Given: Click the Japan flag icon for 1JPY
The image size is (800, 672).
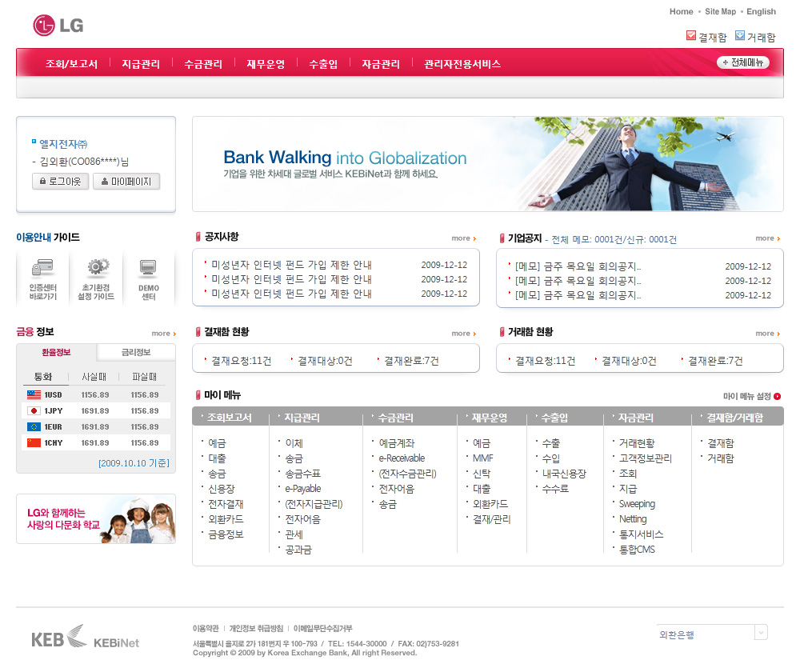Looking at the screenshot, I should point(34,410).
